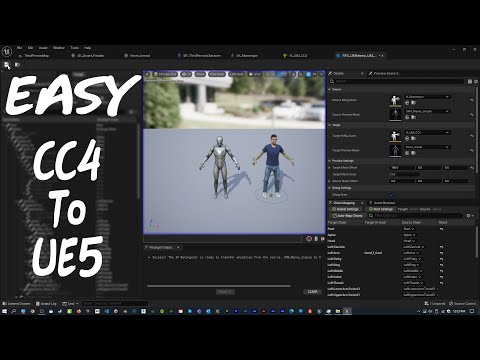Open the Window menu

point(59,48)
